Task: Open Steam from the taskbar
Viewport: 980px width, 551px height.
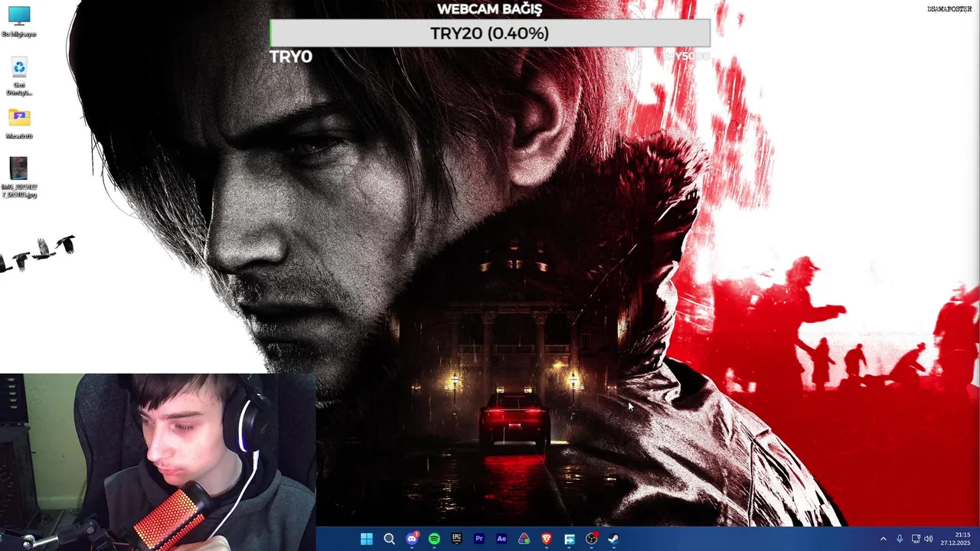Action: (x=614, y=539)
